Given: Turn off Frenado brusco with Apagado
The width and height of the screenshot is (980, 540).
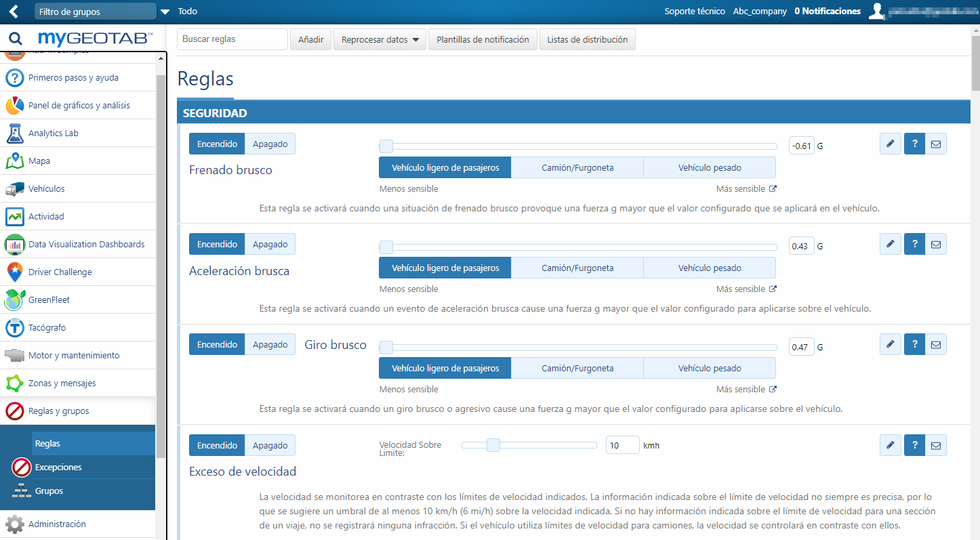Looking at the screenshot, I should pyautogui.click(x=270, y=144).
